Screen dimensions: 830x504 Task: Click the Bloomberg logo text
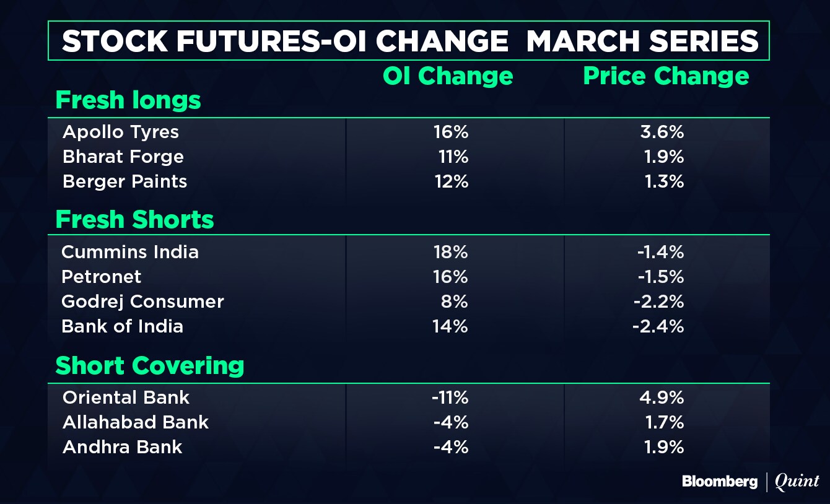719,481
